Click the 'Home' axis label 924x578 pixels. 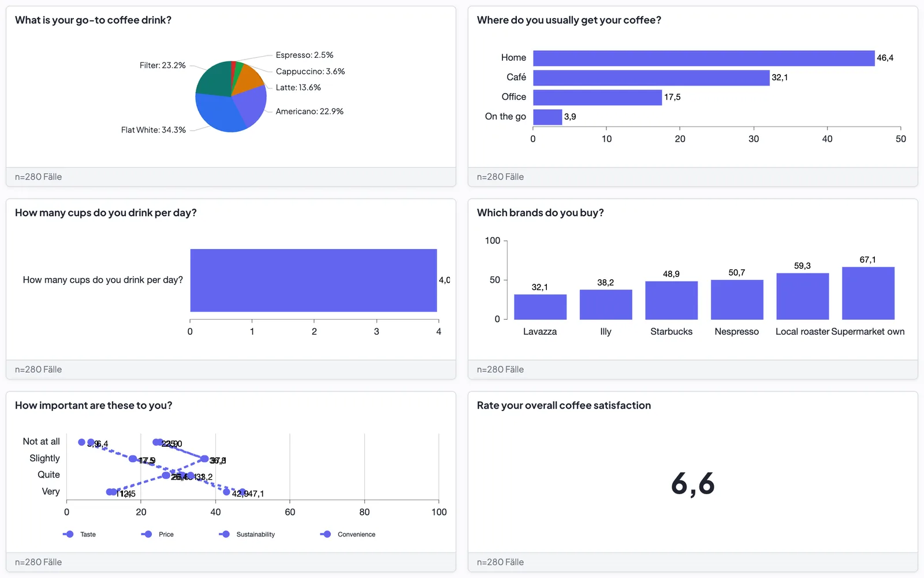513,58
